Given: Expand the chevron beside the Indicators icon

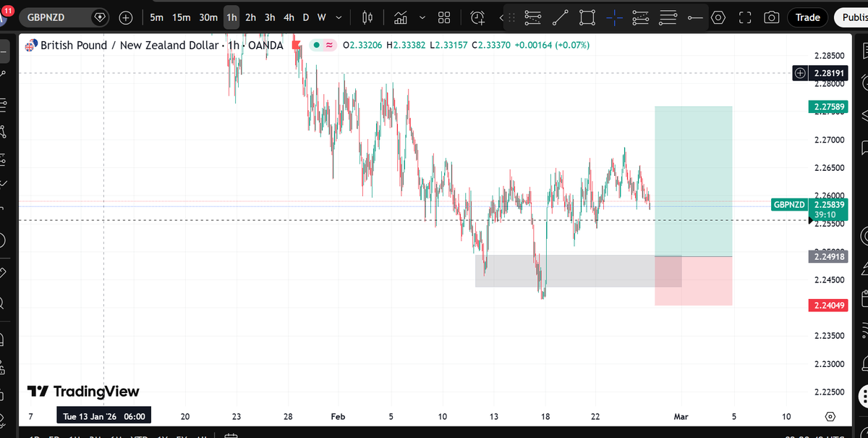Looking at the screenshot, I should click(x=422, y=17).
